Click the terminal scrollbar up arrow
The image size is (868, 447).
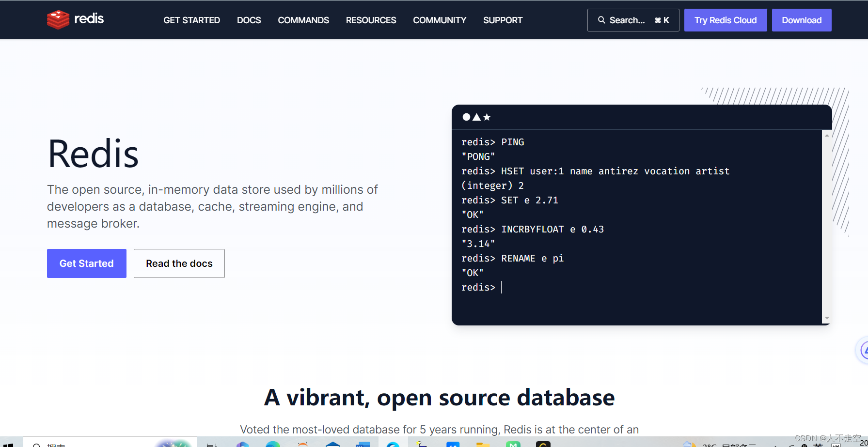pyautogui.click(x=827, y=135)
